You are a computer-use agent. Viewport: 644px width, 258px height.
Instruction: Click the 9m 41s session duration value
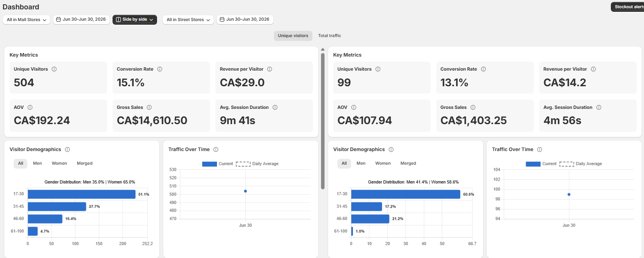coord(237,121)
